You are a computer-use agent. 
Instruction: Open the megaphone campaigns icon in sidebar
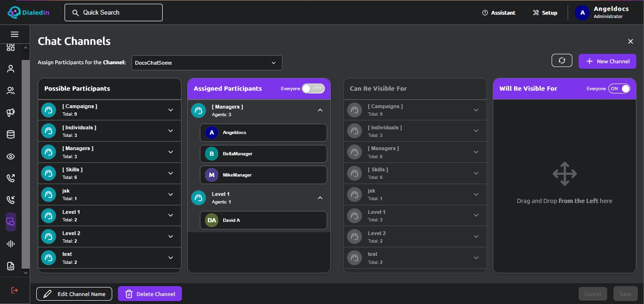coord(10,113)
